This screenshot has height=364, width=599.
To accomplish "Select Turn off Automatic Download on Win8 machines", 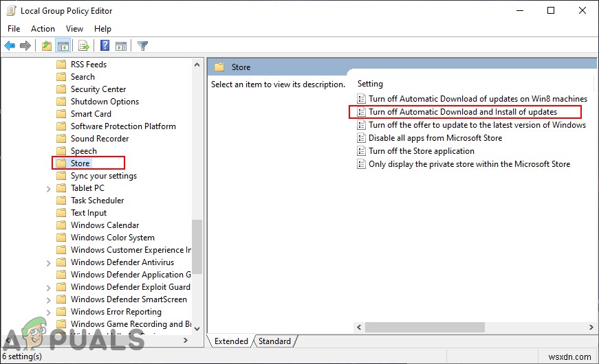I will pyautogui.click(x=477, y=99).
